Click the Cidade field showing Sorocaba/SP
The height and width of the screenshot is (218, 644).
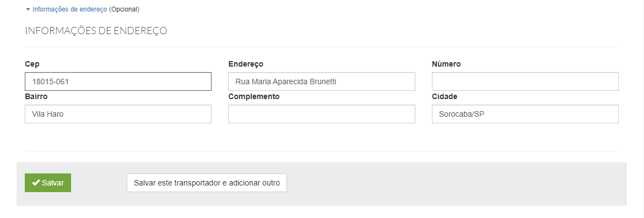tap(526, 114)
